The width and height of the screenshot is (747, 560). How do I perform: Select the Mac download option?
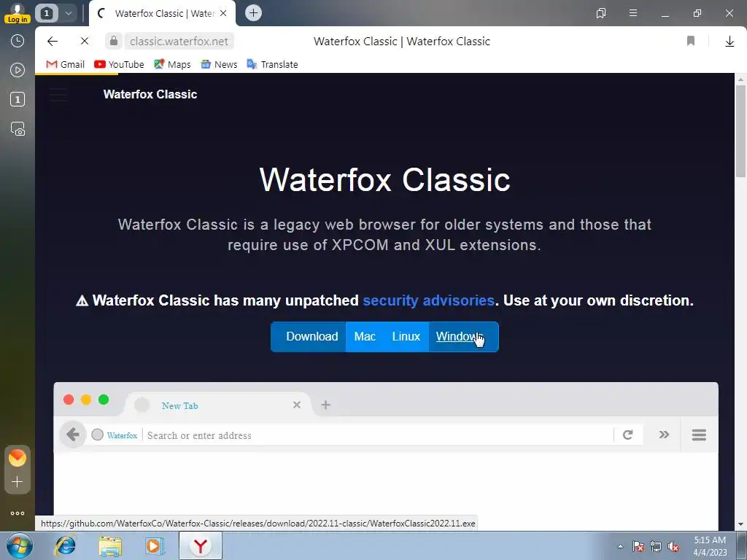[x=365, y=337]
